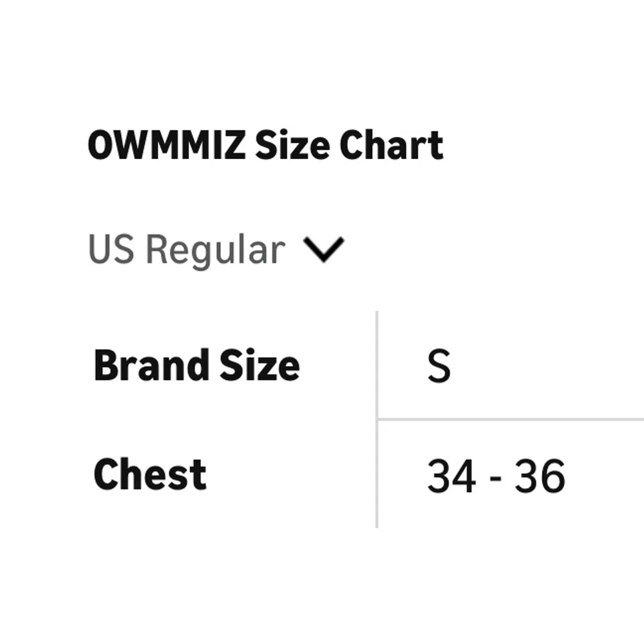The height and width of the screenshot is (644, 644).
Task: Click the Brand Size cell text
Action: [196, 364]
